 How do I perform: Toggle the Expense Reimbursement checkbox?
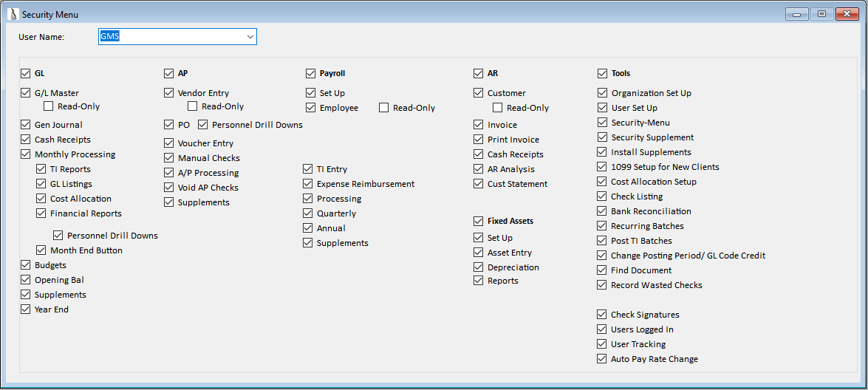tap(308, 184)
